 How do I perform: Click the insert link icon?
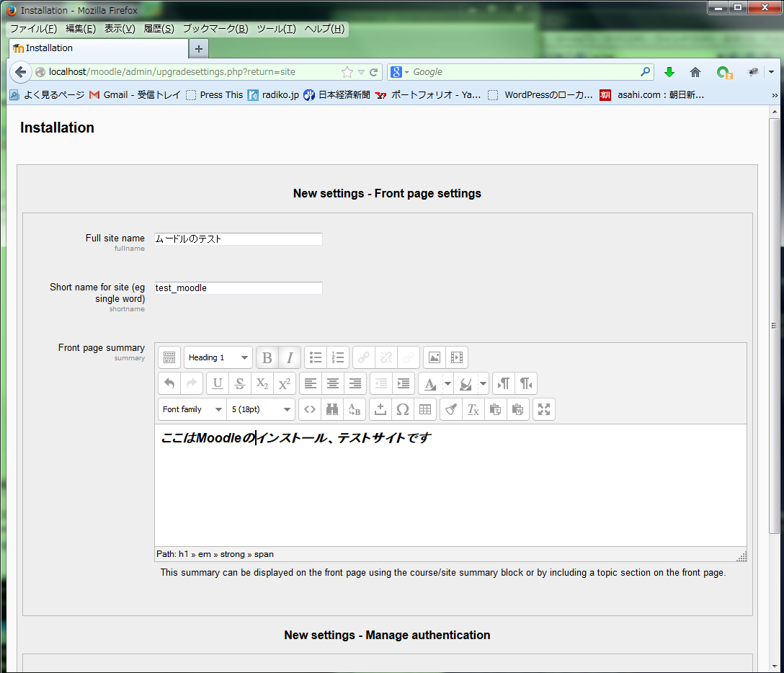point(364,357)
